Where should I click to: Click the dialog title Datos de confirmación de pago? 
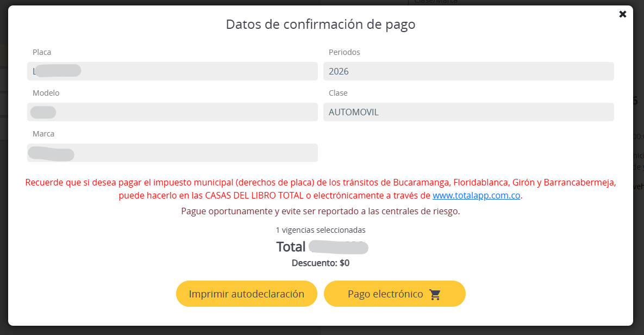321,24
